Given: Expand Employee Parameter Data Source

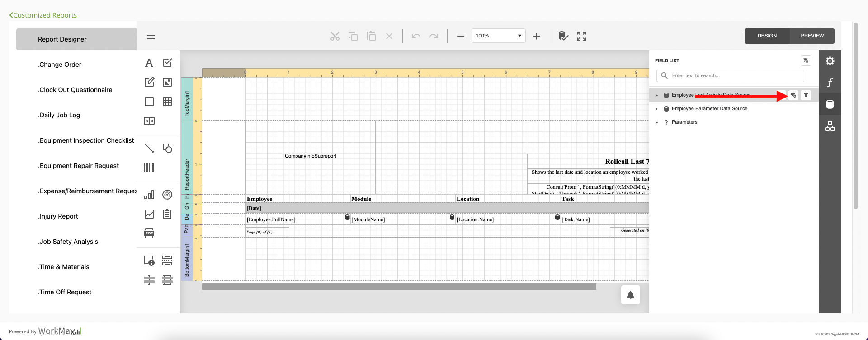Looking at the screenshot, I should [657, 109].
